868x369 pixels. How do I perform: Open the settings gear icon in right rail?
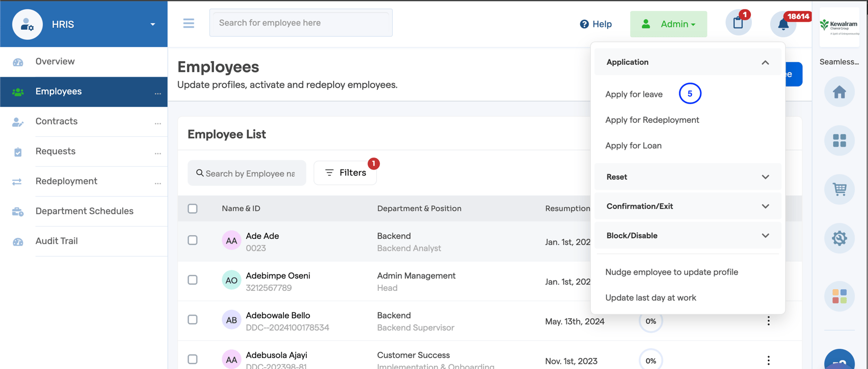[x=839, y=238]
